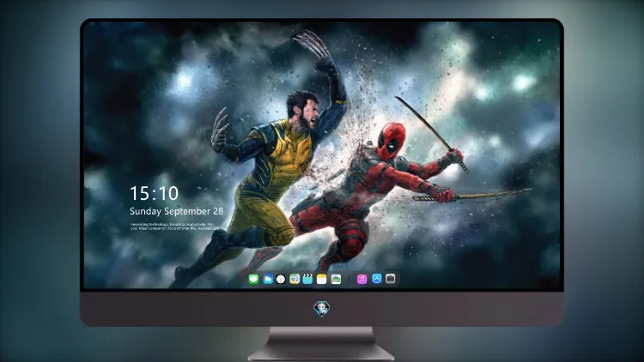Launch the pink Music app in dock
The width and height of the screenshot is (644, 362).
click(361, 280)
